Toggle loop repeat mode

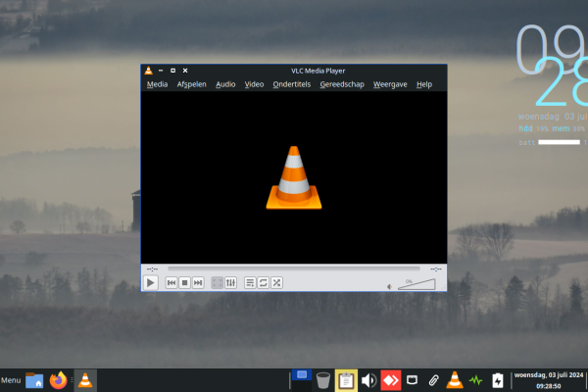[264, 282]
